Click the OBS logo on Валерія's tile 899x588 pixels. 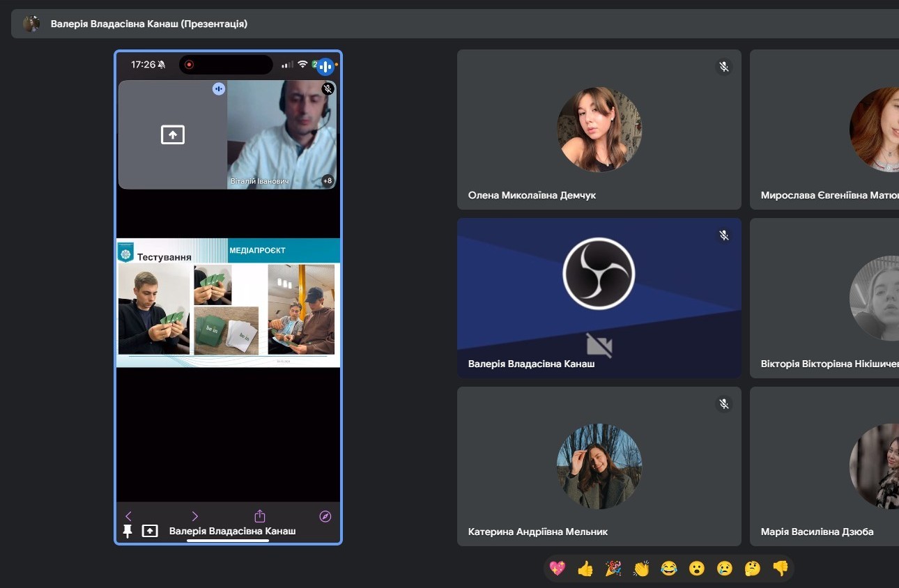[599, 273]
